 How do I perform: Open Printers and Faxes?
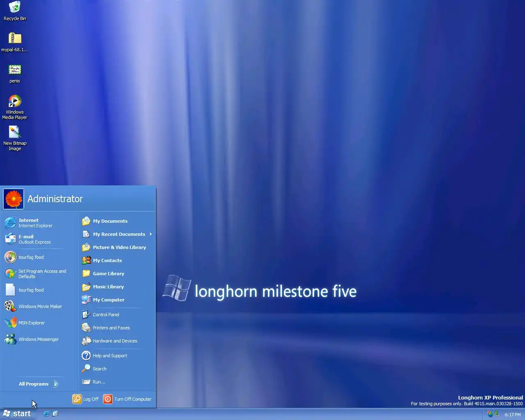[117, 328]
